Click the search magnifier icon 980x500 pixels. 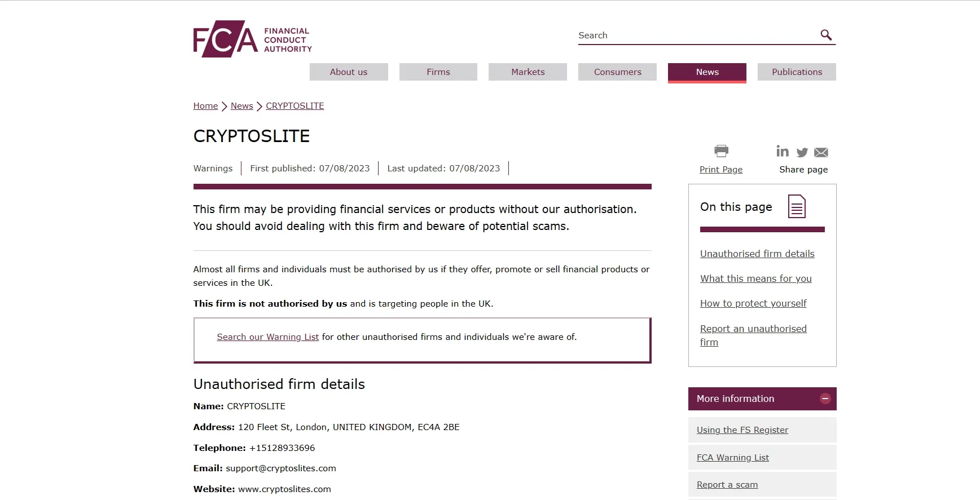pos(826,35)
